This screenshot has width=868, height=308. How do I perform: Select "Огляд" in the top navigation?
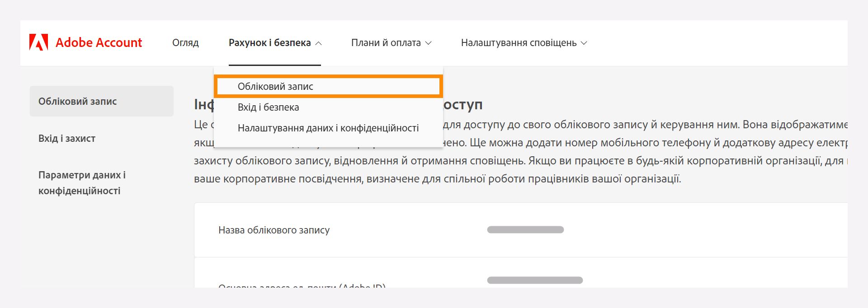[185, 43]
